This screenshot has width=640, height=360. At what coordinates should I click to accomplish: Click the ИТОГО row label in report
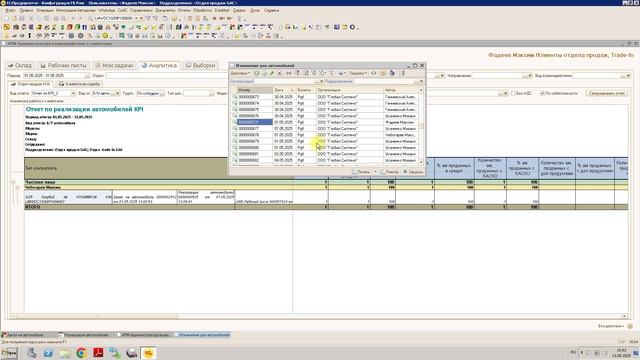point(33,207)
